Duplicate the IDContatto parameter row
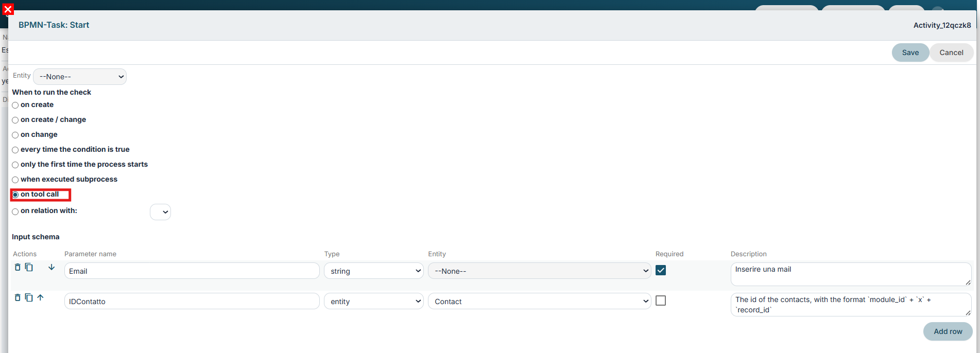 click(x=29, y=297)
